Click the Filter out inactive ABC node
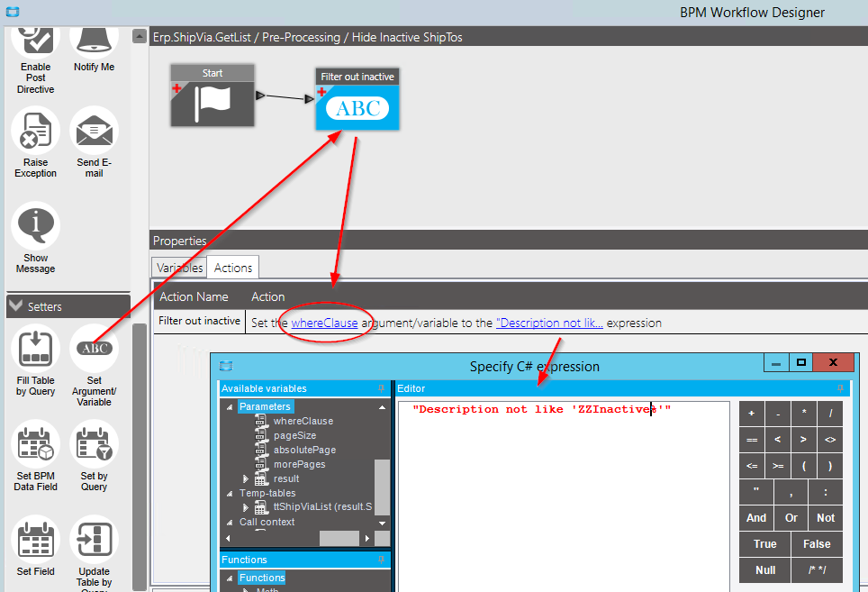 tap(357, 99)
